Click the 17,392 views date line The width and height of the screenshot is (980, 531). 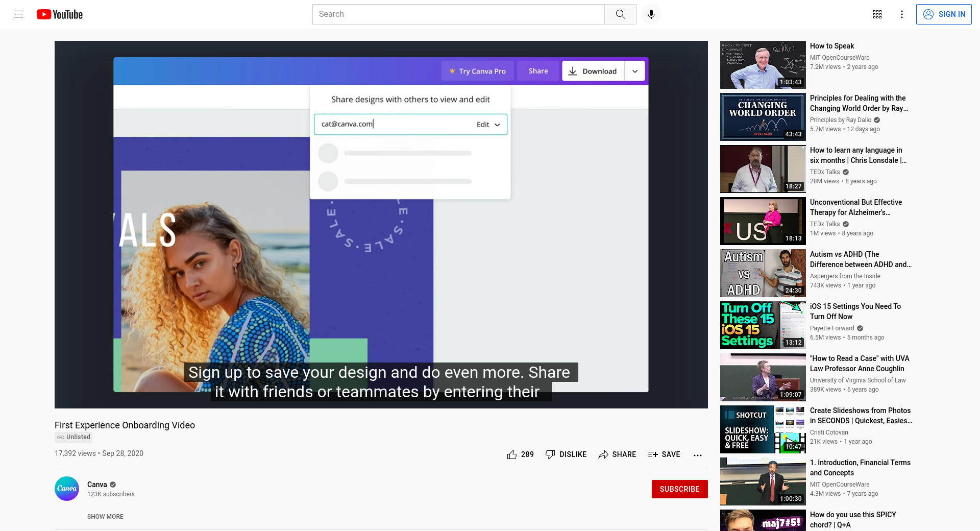(x=99, y=453)
